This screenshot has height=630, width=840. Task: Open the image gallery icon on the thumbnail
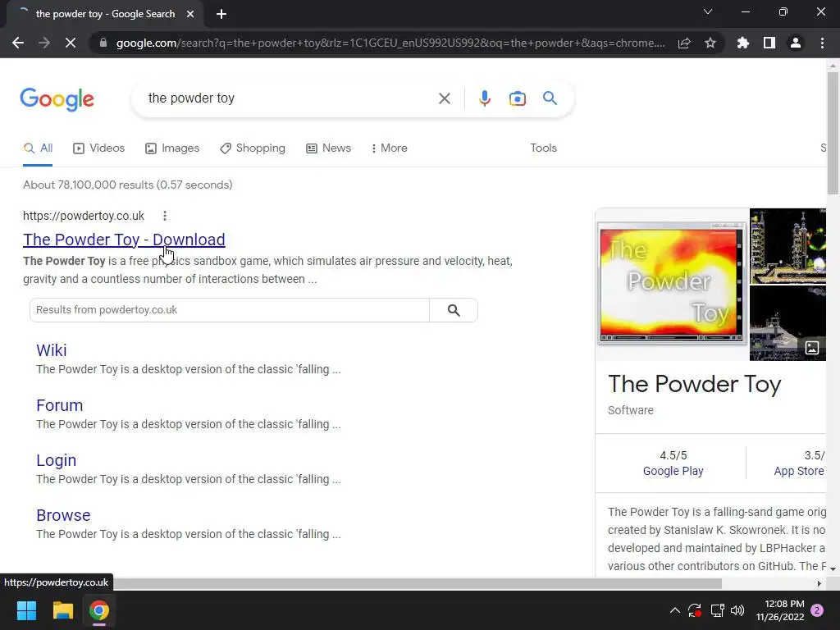pos(811,348)
